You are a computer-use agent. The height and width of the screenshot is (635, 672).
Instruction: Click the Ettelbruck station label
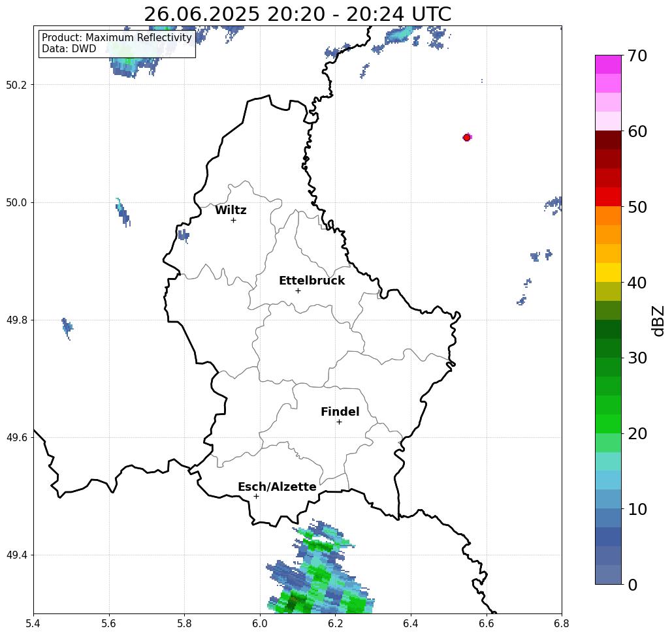click(x=312, y=281)
